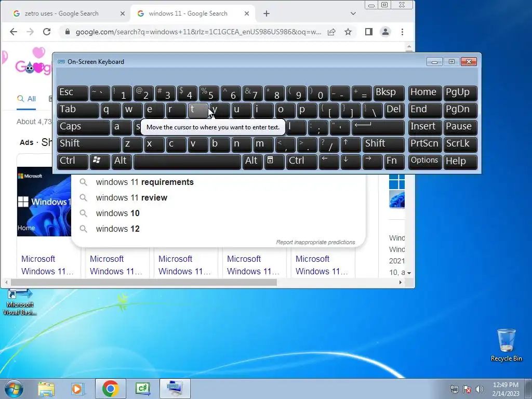The image size is (532, 399).
Task: Open Chrome three-dot menu
Action: [403, 32]
